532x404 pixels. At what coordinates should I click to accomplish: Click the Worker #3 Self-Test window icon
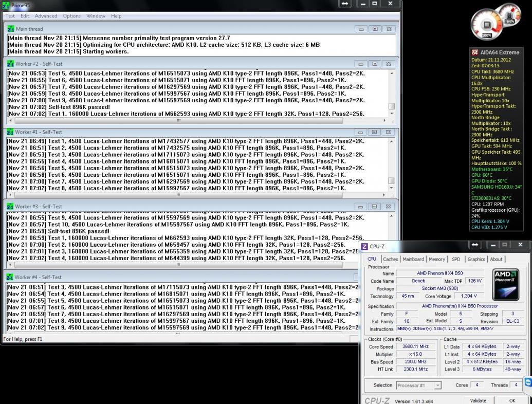point(10,206)
